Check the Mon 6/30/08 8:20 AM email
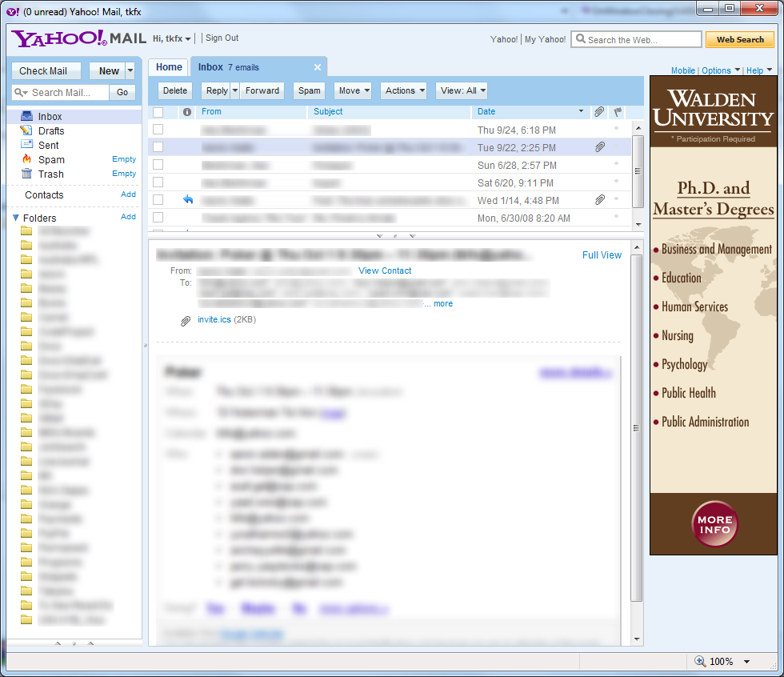Screen dimensions: 784x677 (158, 217)
